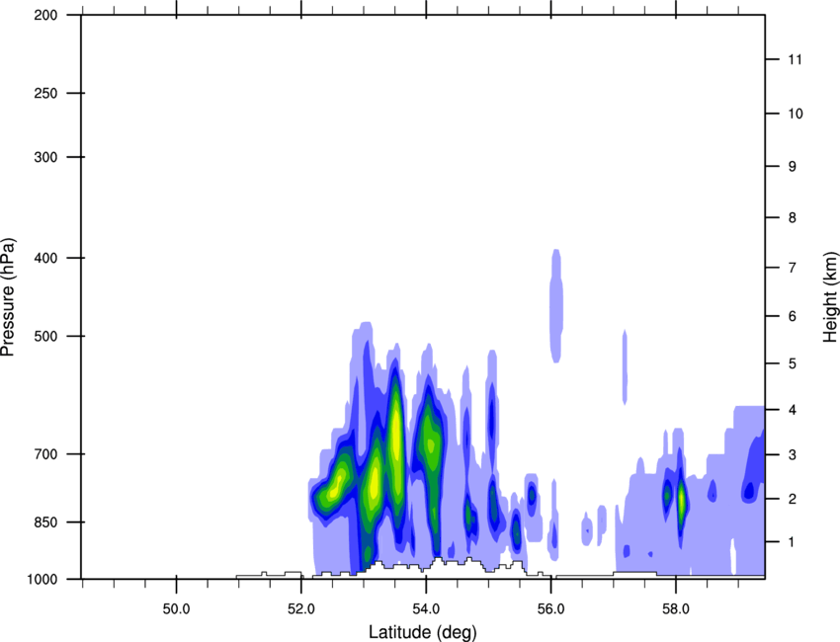Click the 58.0 latitude tick label
This screenshot has height=642, width=840.
tap(676, 609)
